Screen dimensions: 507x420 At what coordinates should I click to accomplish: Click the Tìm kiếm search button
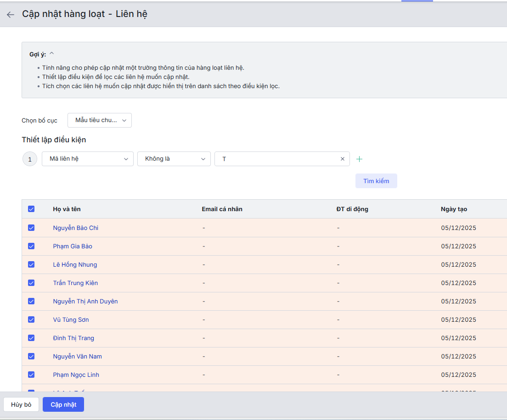376,181
